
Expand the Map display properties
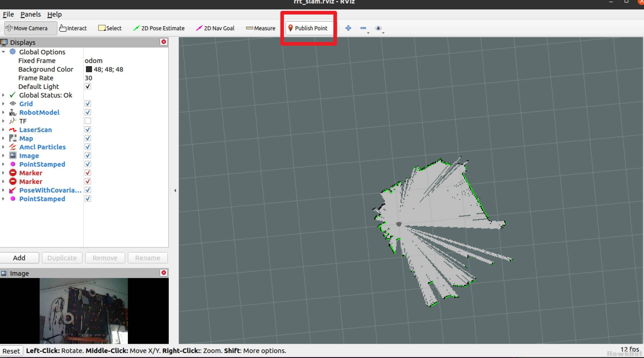pyautogui.click(x=3, y=138)
